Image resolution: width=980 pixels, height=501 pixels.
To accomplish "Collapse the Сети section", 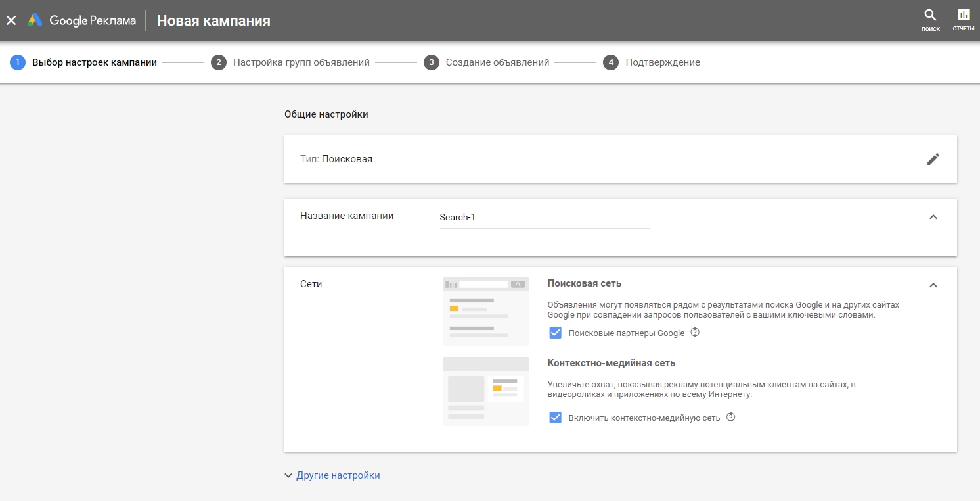I will tap(933, 285).
